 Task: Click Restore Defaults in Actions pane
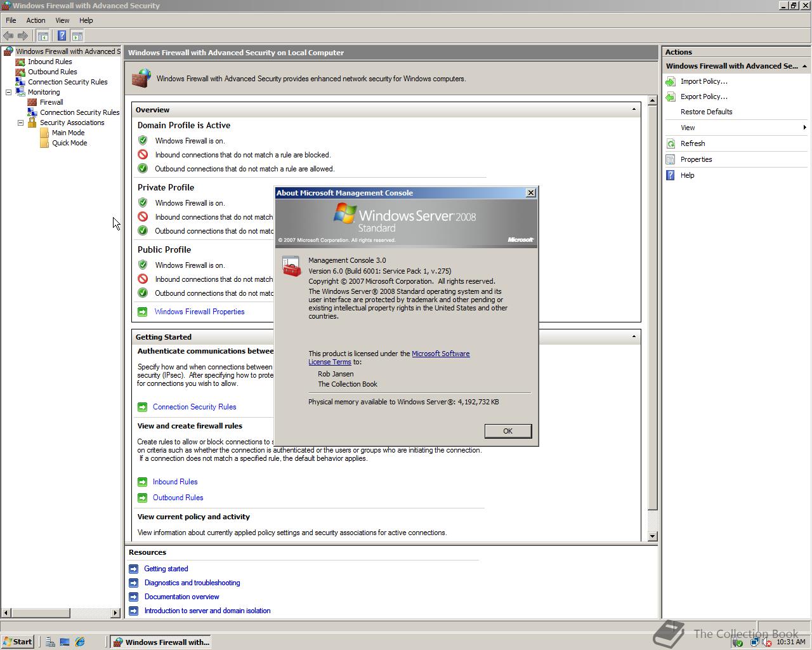pyautogui.click(x=706, y=112)
